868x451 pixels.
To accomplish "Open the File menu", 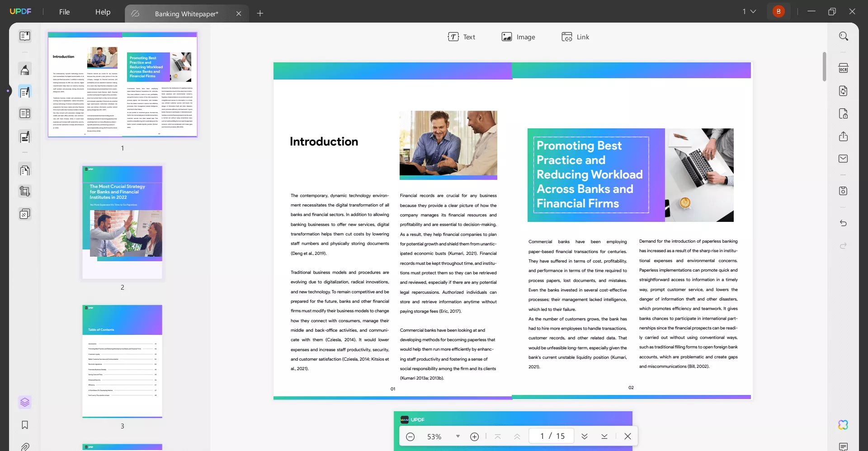I will (64, 12).
